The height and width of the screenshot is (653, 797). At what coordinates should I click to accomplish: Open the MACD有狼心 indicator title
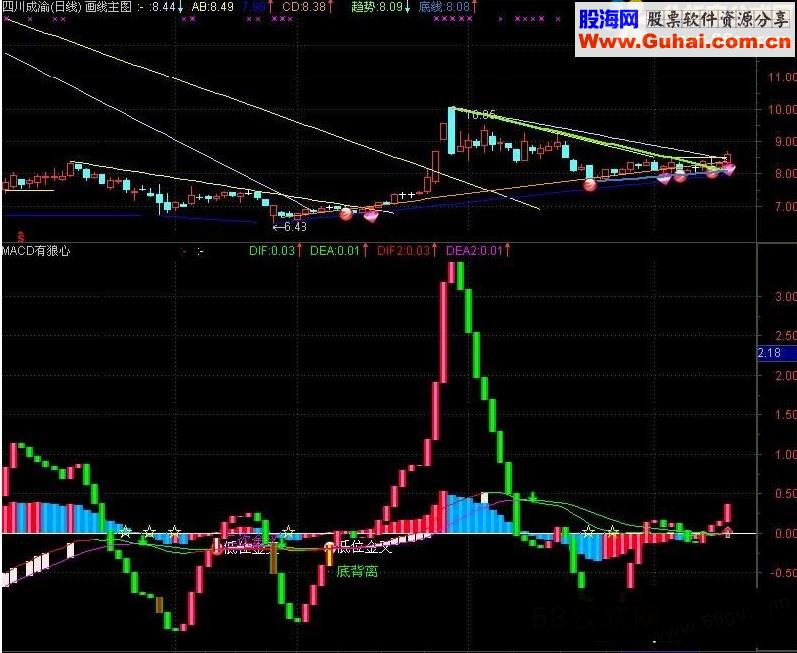pyautogui.click(x=36, y=251)
